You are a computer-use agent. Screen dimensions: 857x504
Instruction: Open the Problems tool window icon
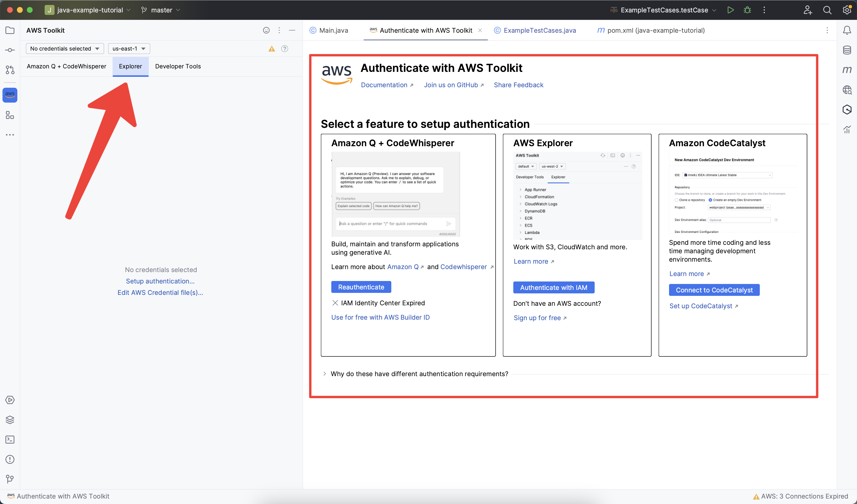(x=10, y=459)
